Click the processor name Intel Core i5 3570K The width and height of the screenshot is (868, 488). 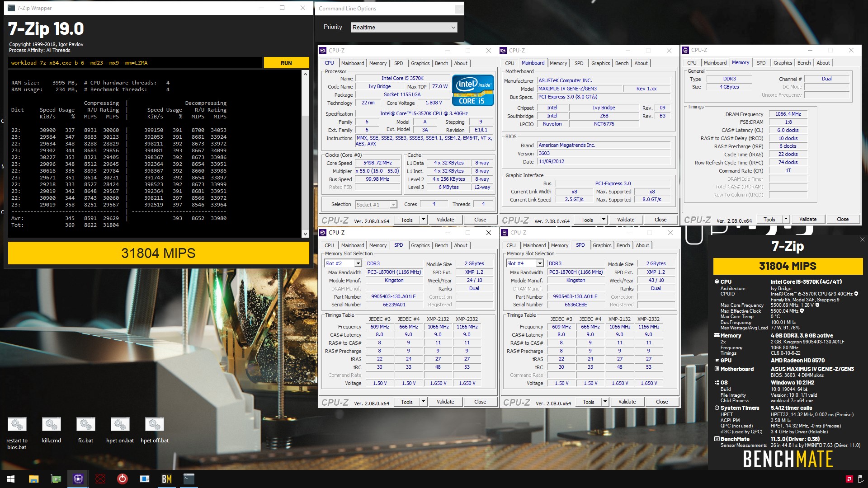click(x=402, y=79)
